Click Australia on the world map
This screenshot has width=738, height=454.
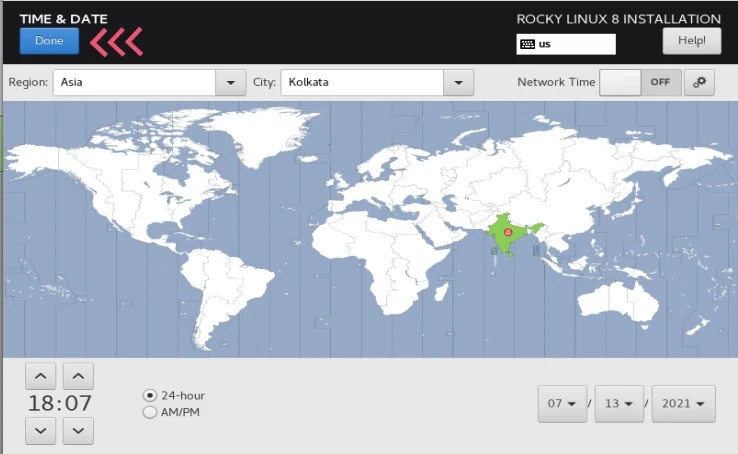click(619, 301)
